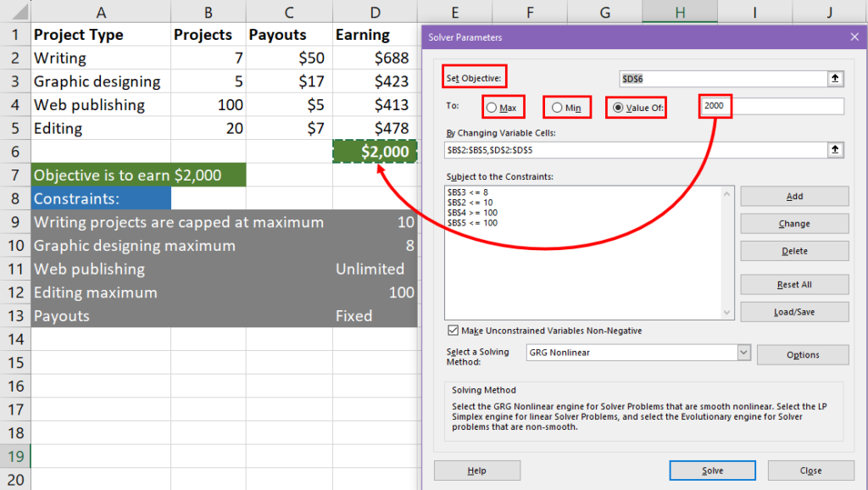This screenshot has width=868, height=490.
Task: Select the Value Of radio button
Action: 618,108
